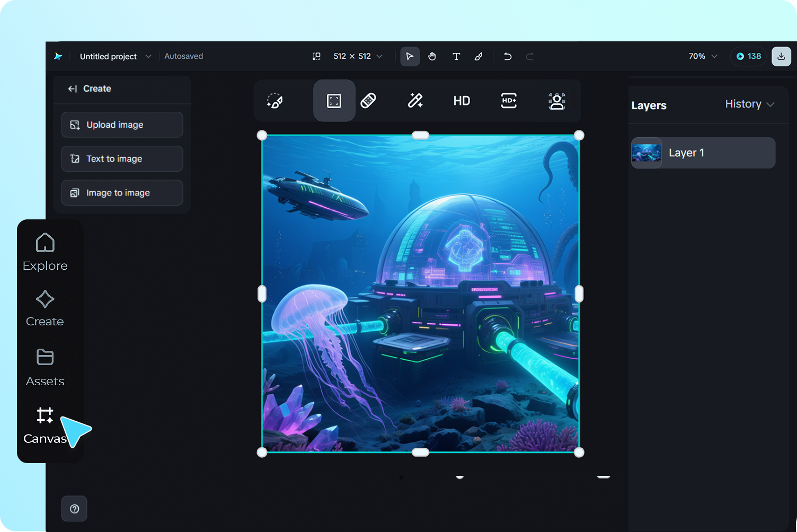
Task: Open the Assets sidebar tab
Action: coord(45,368)
